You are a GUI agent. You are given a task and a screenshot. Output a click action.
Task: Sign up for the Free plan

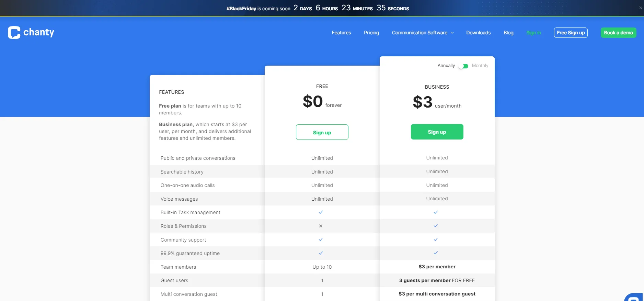coord(322,132)
